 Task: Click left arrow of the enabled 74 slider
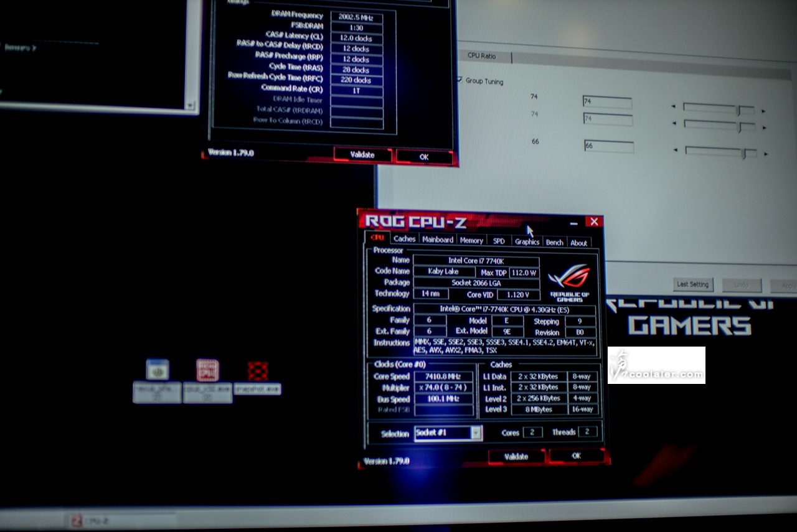coord(673,106)
